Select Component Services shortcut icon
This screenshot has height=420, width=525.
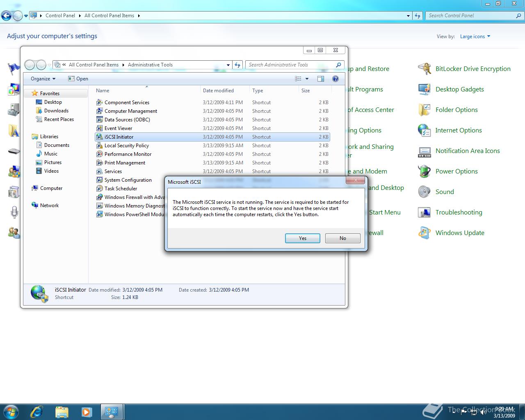99,103
